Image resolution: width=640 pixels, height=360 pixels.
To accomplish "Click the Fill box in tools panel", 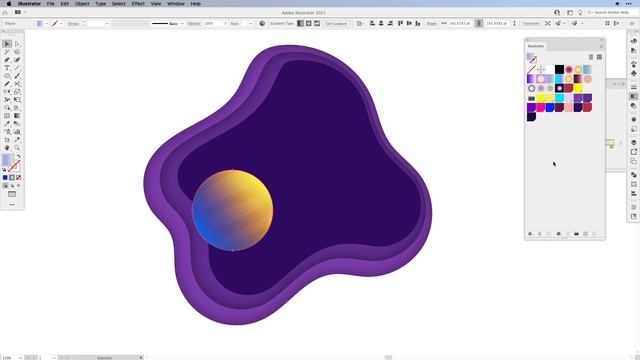I will 7,160.
